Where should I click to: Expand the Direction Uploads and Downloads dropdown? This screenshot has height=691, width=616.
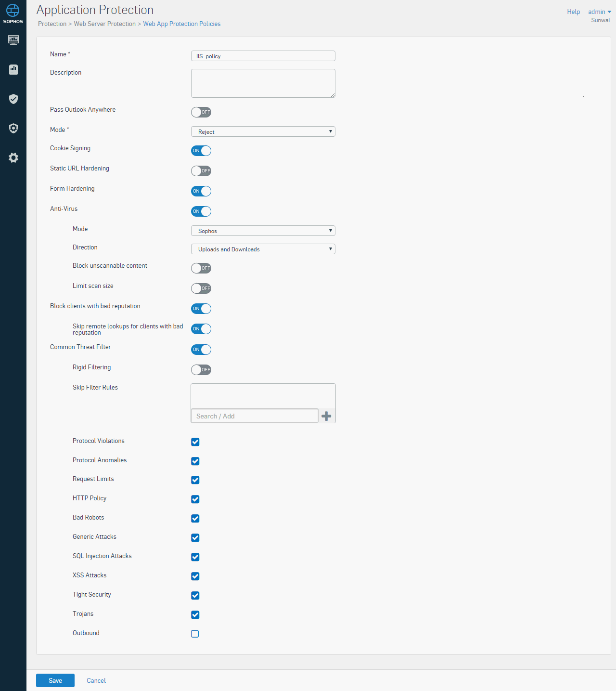pyautogui.click(x=263, y=249)
